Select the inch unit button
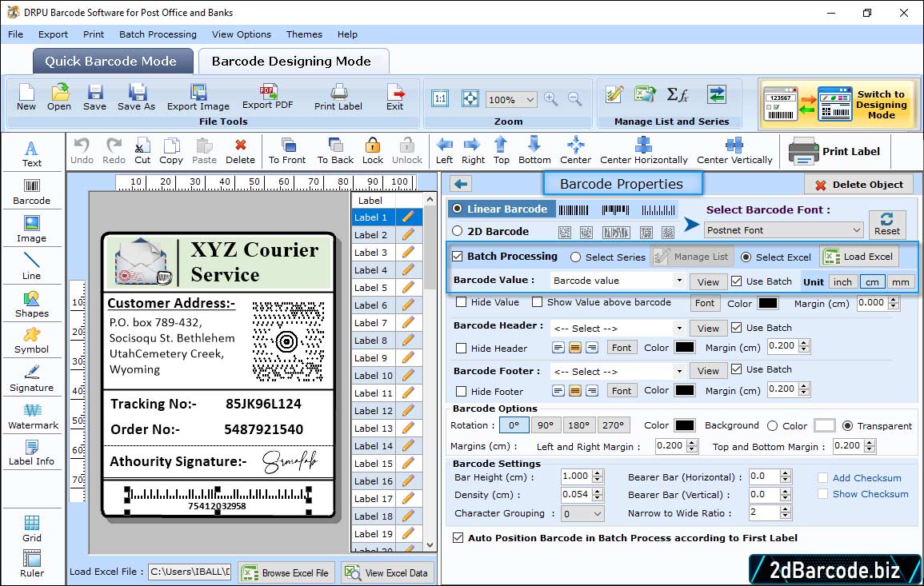The width and height of the screenshot is (924, 586). 842,282
